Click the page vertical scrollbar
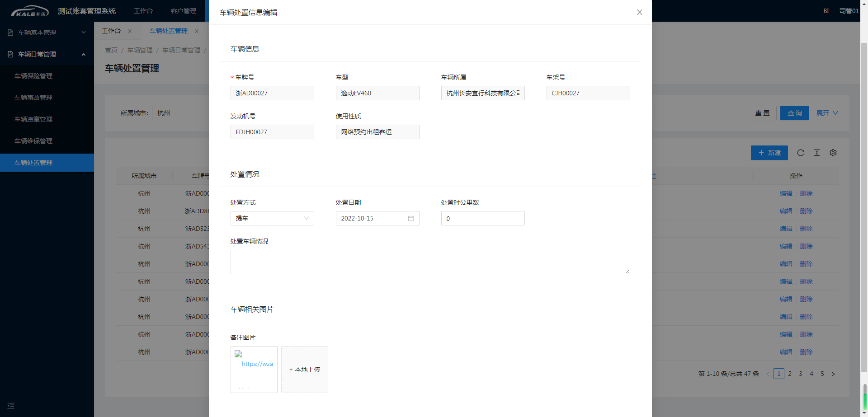868x417 pixels. point(864,208)
